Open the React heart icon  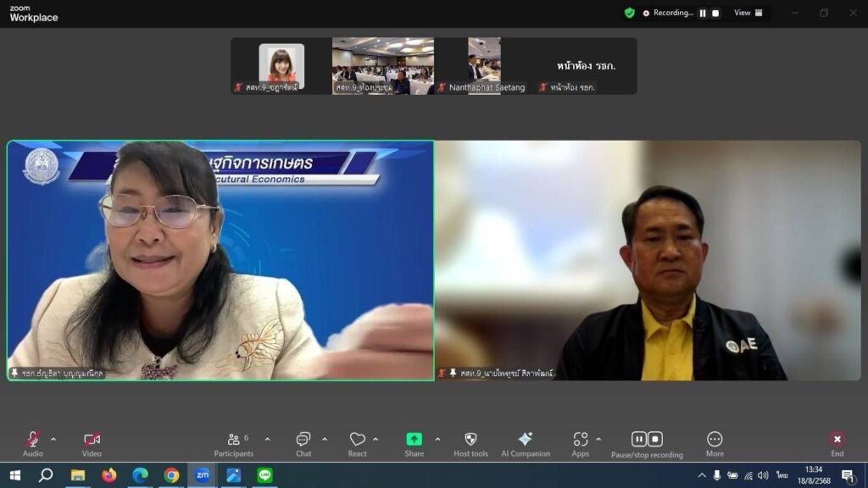[358, 439]
